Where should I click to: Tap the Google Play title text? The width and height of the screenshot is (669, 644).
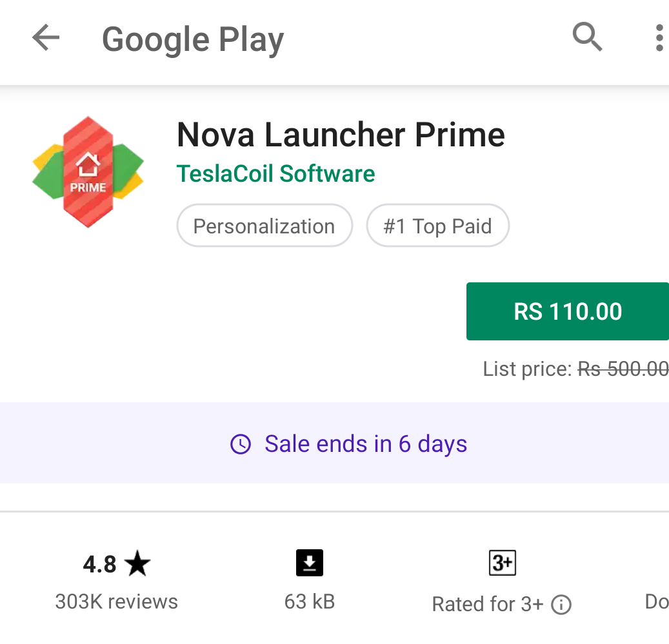coord(193,39)
